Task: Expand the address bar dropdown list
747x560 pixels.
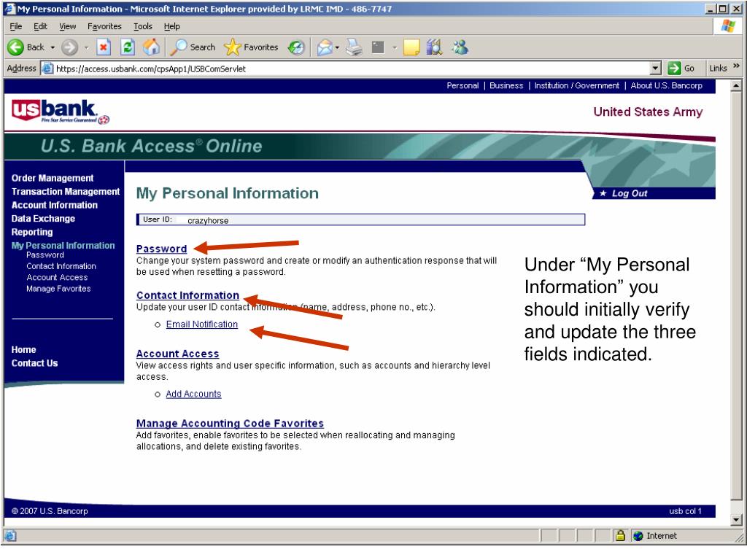Action: coord(656,68)
